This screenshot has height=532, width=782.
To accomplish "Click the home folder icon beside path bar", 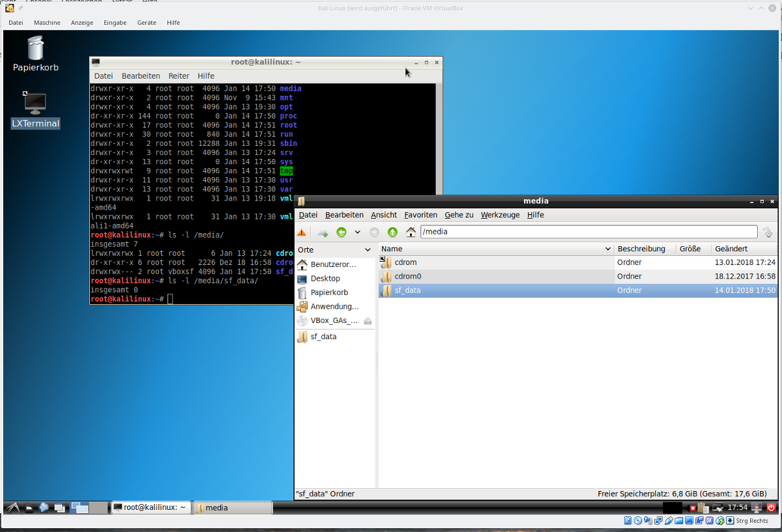I will [411, 232].
